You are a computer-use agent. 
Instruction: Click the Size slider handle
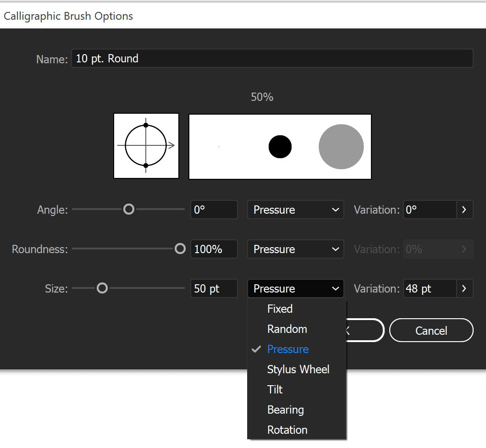click(102, 288)
